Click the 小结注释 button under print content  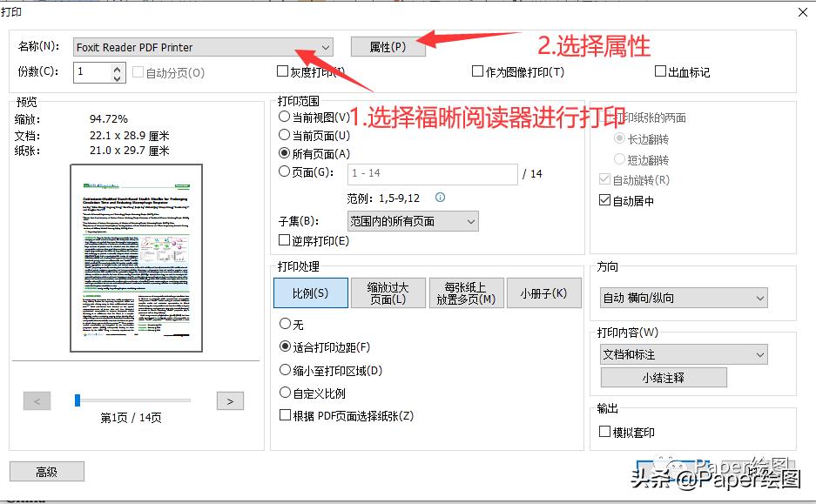pos(663,377)
